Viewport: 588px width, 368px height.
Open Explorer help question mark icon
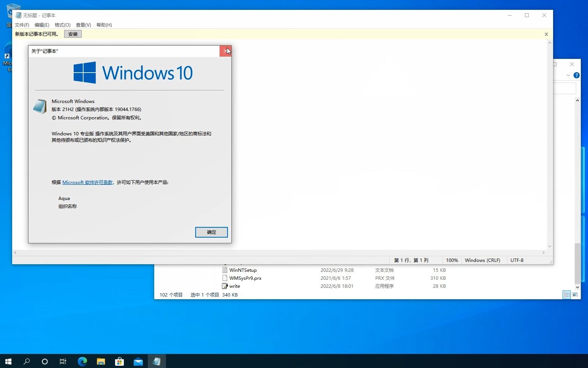coord(576,75)
